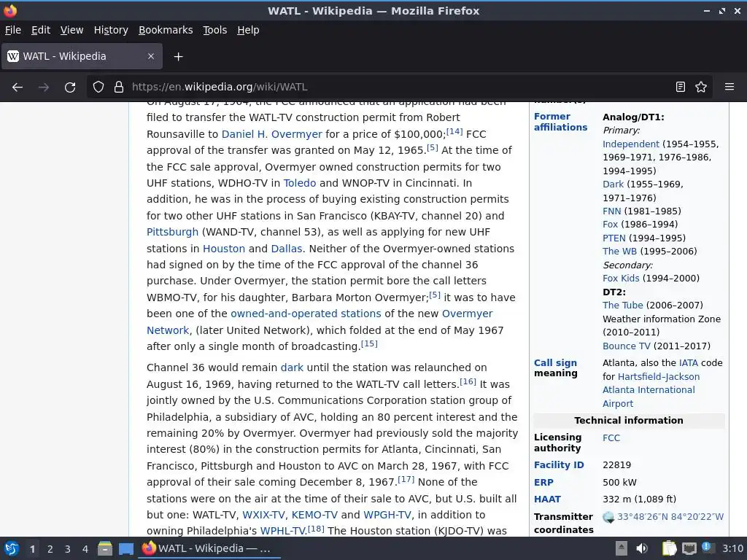Open The WB link in infobox
The height and width of the screenshot is (560, 747).
pyautogui.click(x=620, y=252)
